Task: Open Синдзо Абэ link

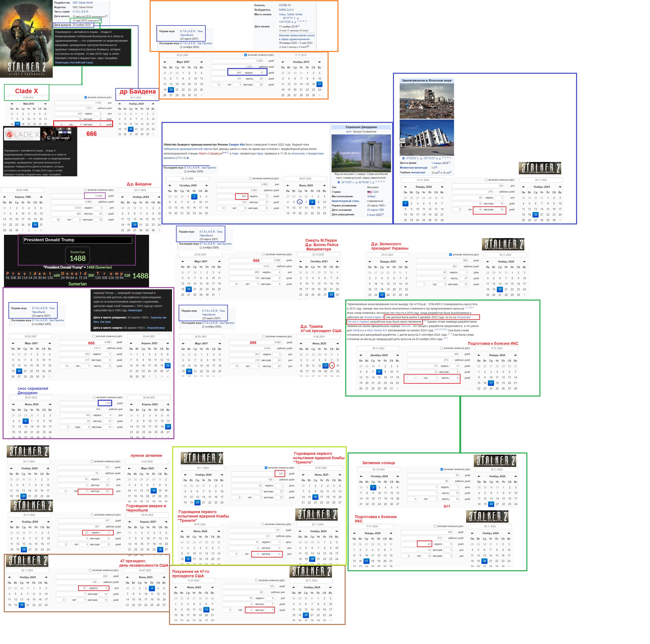Action: [236, 144]
